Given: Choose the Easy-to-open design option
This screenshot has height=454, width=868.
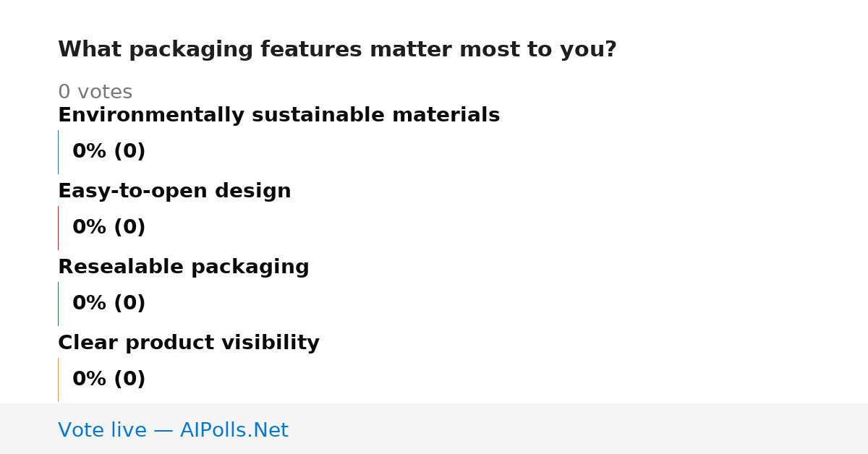Looking at the screenshot, I should [174, 192].
